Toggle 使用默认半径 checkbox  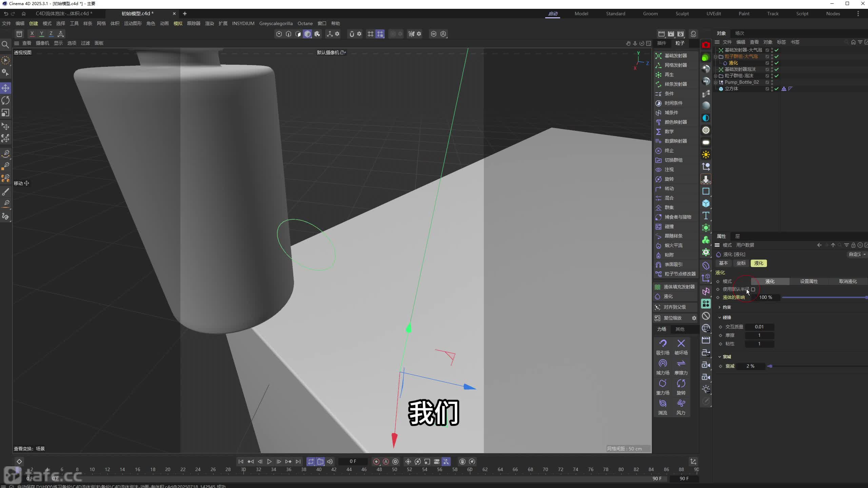(x=753, y=289)
